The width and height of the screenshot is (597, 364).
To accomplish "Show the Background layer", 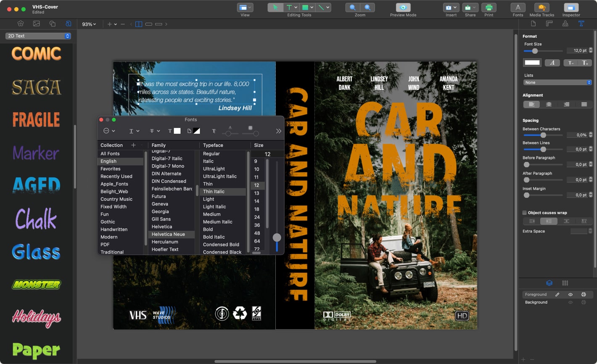I will coord(571,302).
